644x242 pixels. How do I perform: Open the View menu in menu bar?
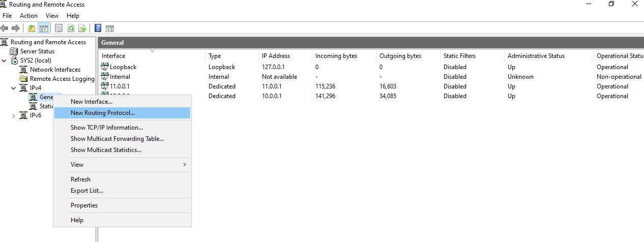[52, 16]
